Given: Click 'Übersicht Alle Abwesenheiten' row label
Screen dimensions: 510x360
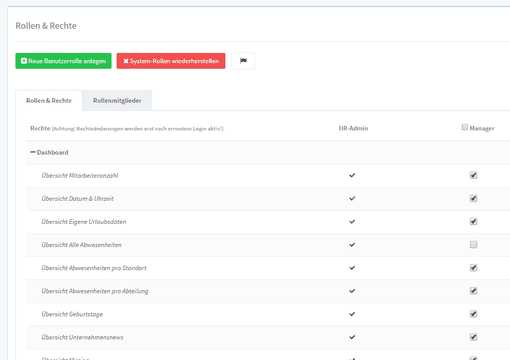Looking at the screenshot, I should point(81,245).
